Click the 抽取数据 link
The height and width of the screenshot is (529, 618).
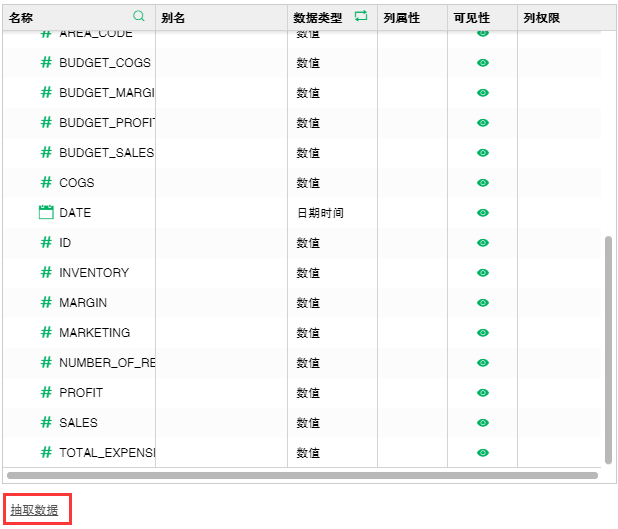[34, 510]
